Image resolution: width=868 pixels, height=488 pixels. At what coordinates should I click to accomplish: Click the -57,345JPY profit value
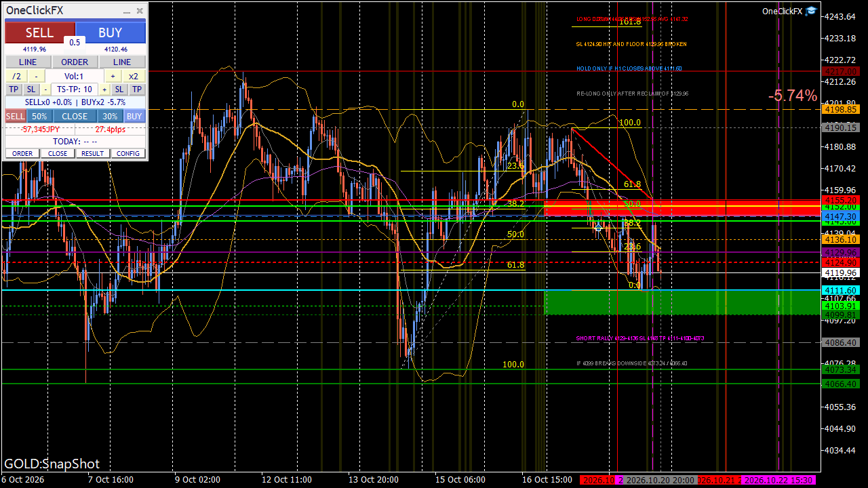point(39,129)
